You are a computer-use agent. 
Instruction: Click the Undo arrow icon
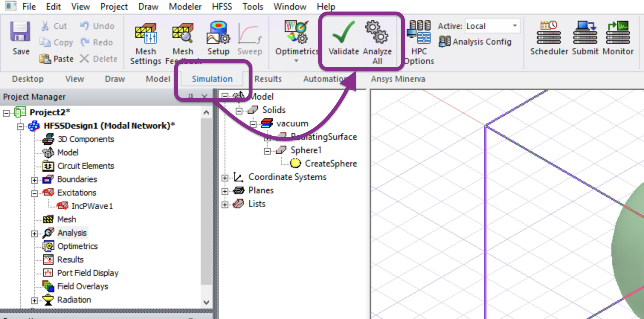click(x=85, y=26)
